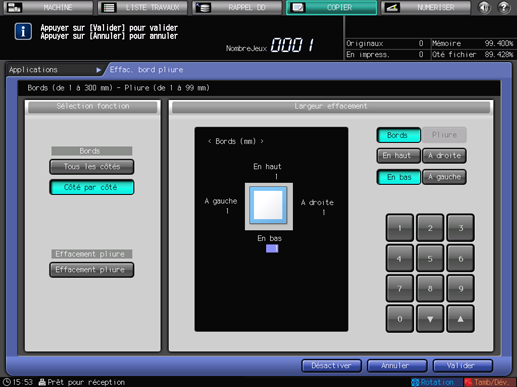Image resolution: width=517 pixels, height=387 pixels.
Task: Click the clock icon showing 15:53
Action: coord(7,382)
